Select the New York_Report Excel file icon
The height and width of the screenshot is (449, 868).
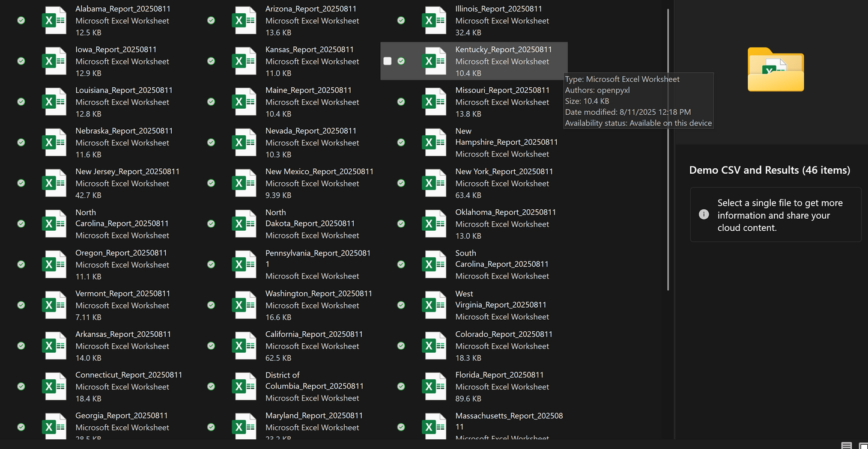434,183
